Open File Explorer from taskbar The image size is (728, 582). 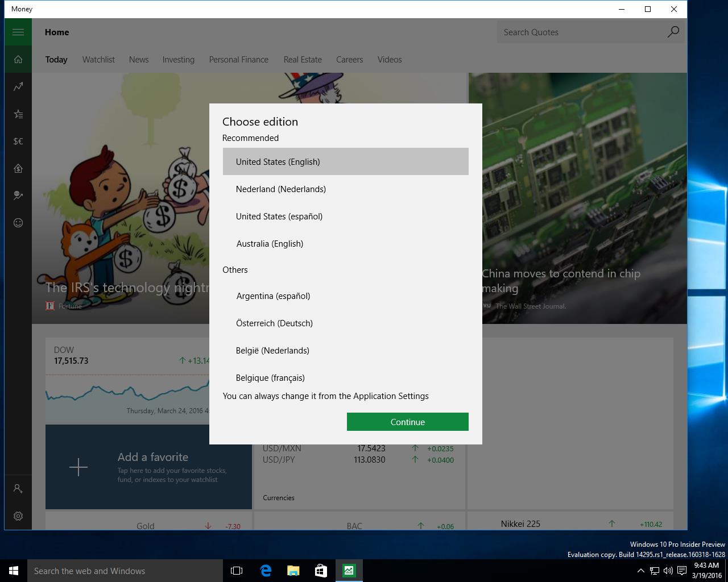(293, 571)
